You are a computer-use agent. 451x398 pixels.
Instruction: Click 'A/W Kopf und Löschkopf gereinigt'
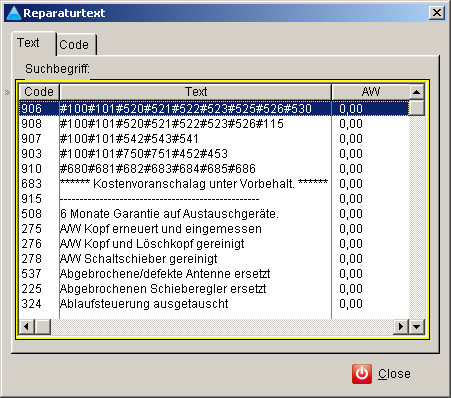tap(152, 244)
